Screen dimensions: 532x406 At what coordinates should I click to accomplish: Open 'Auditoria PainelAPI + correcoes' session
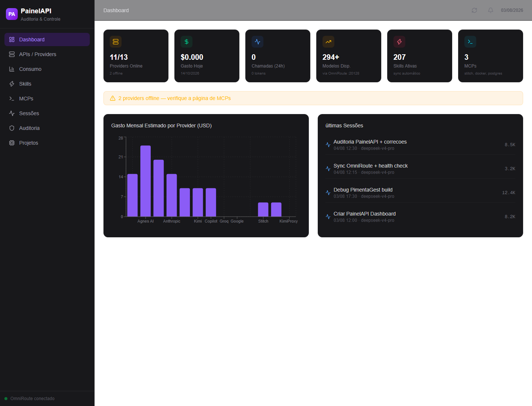coord(420,145)
